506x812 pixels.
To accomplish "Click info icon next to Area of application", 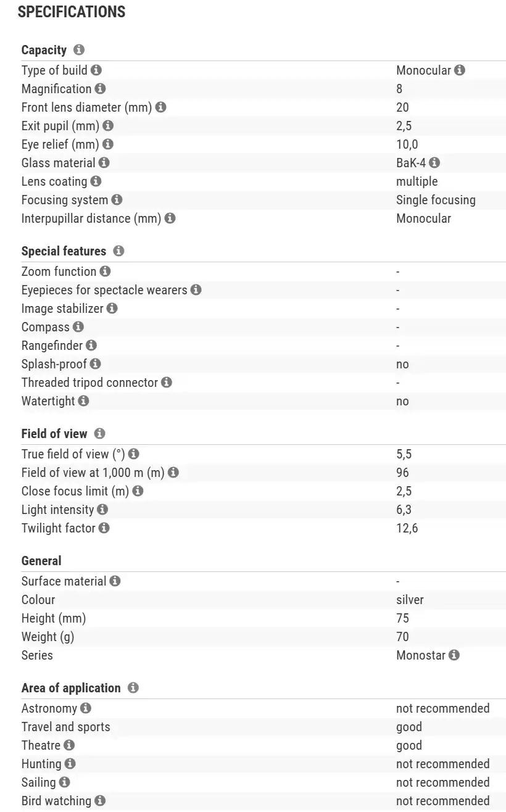I will (133, 688).
